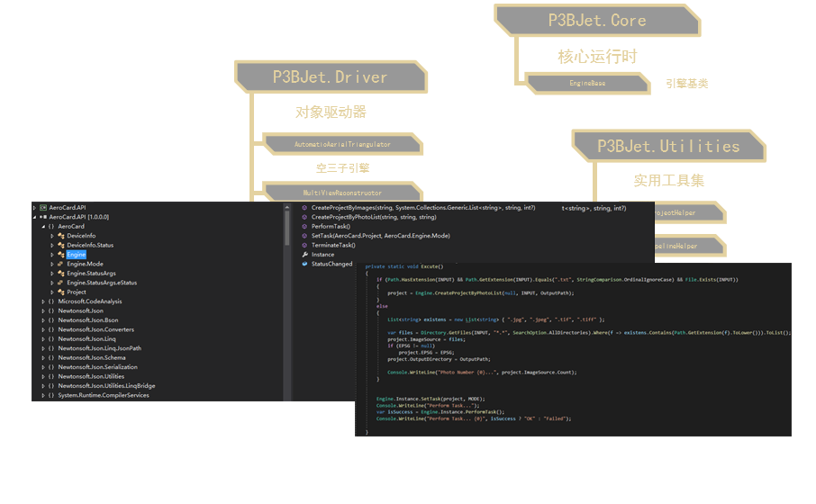Screen dimensions: 816x504
Task: Select DeviceInfo.Status in the tree
Action: pos(90,245)
